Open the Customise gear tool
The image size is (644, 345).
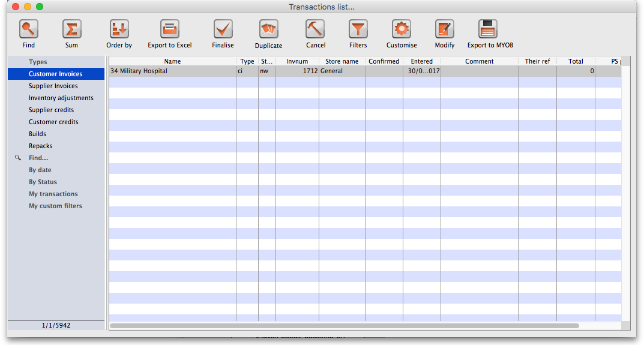click(x=402, y=29)
